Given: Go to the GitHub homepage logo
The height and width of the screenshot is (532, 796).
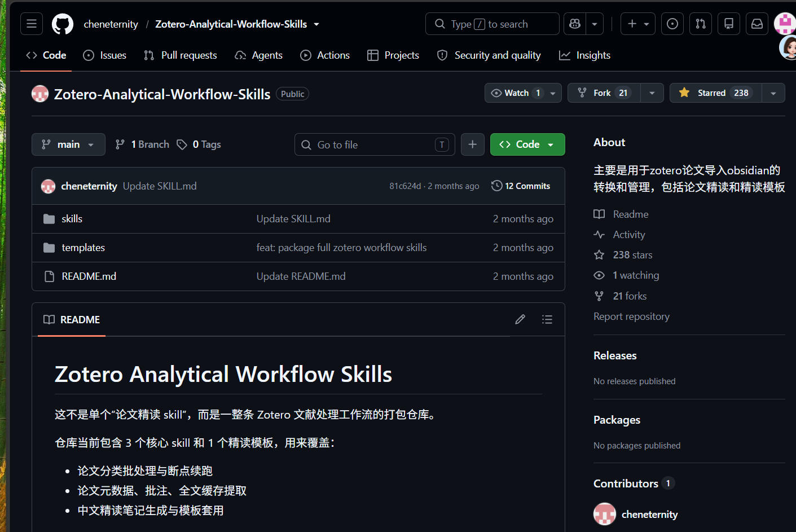Looking at the screenshot, I should pyautogui.click(x=63, y=24).
